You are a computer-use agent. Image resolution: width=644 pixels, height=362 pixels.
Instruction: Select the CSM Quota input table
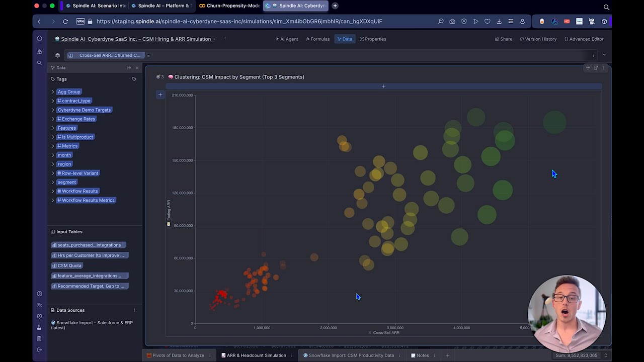tap(67, 265)
